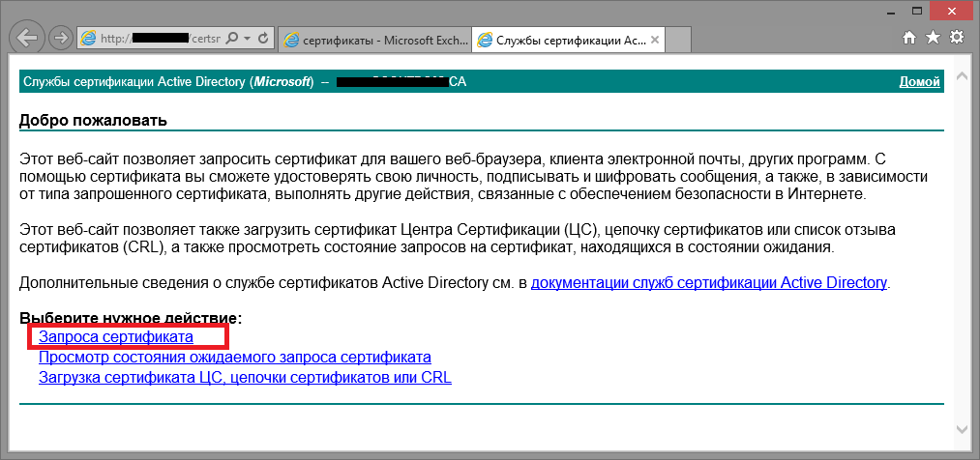Click the 'Домой' link in header
Viewport: 980px width, 460px height.
[x=919, y=82]
